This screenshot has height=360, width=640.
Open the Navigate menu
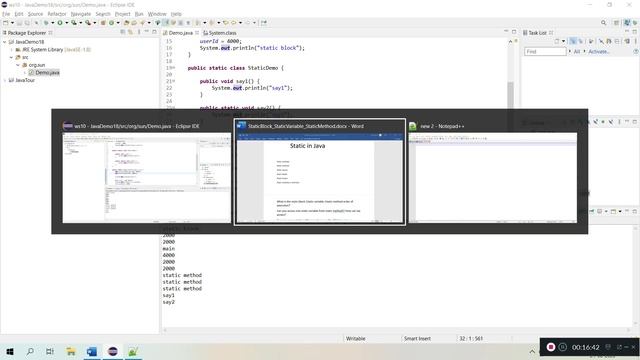point(81,14)
